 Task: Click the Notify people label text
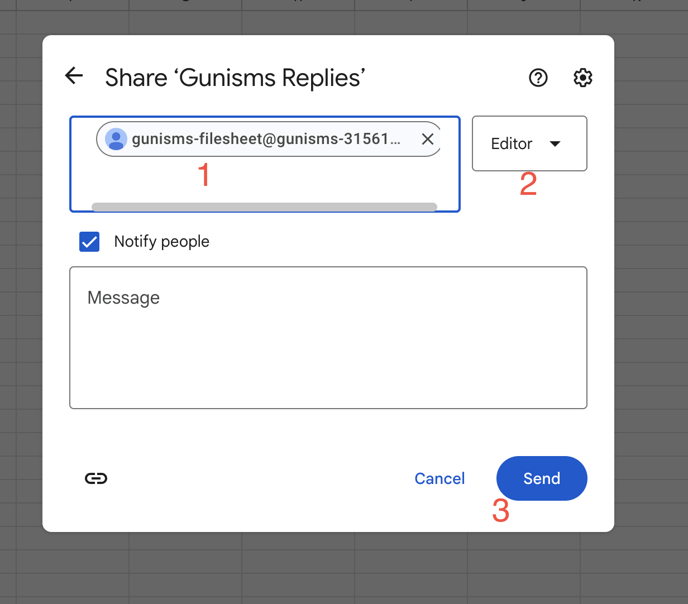(x=161, y=242)
